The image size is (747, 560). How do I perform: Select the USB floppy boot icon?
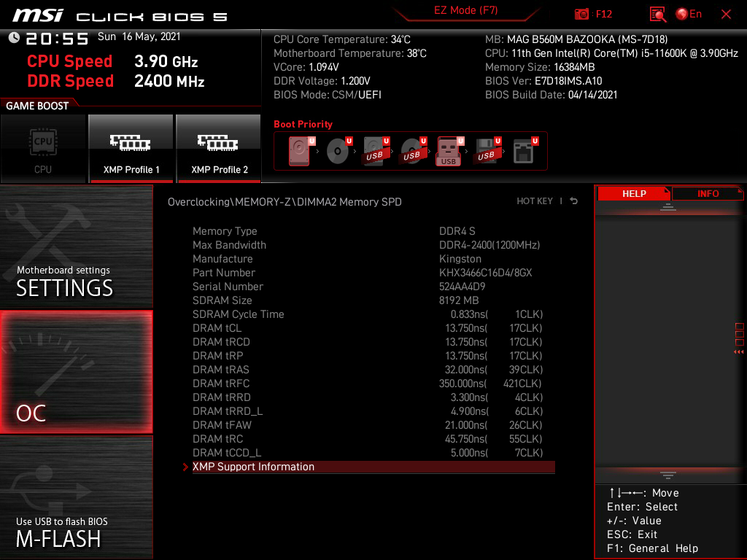tap(487, 151)
